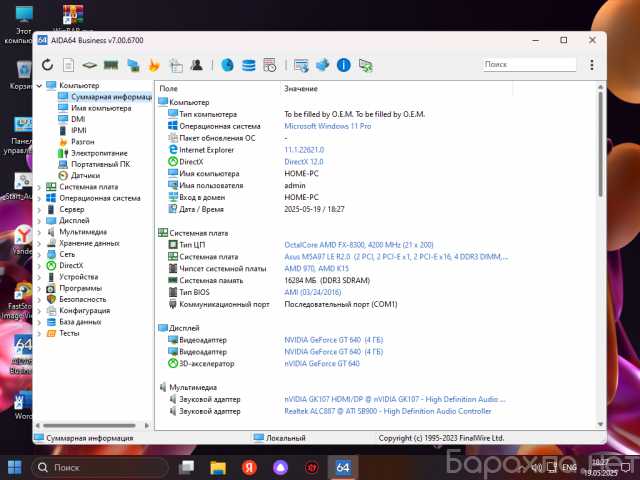Select Конфигурация in the tree

point(84,311)
